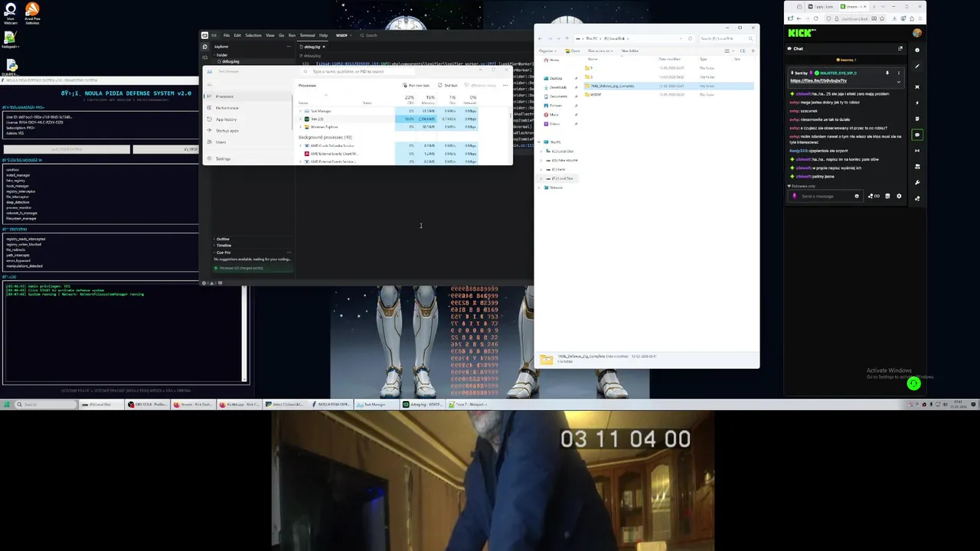Viewport: 980px width, 551px height.
Task: Open the File menu in the IDE
Action: [226, 35]
